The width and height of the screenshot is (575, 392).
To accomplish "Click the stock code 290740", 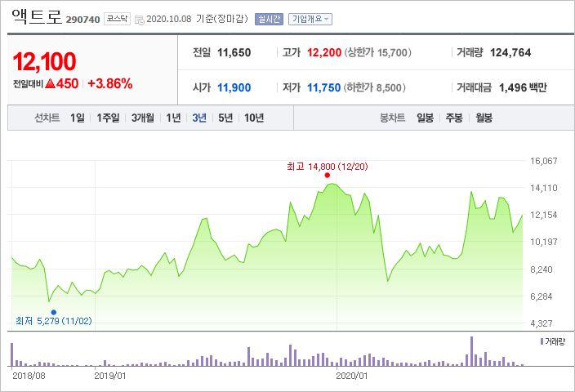I will pos(82,20).
